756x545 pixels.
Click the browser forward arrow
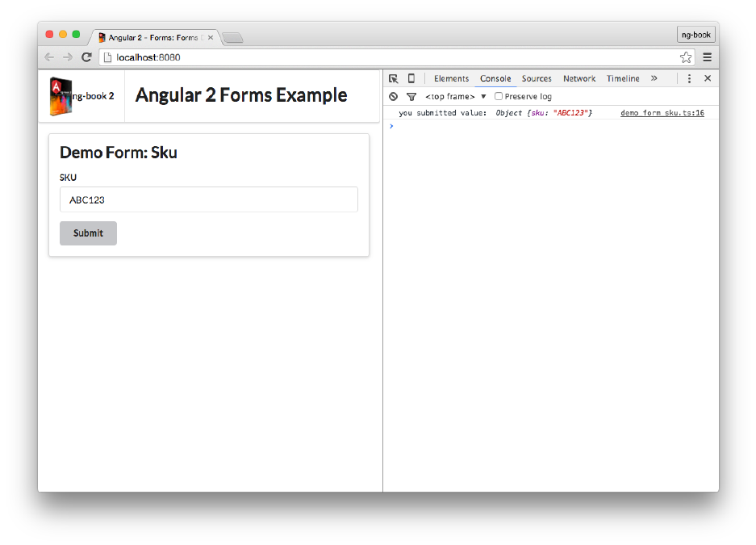coord(68,57)
